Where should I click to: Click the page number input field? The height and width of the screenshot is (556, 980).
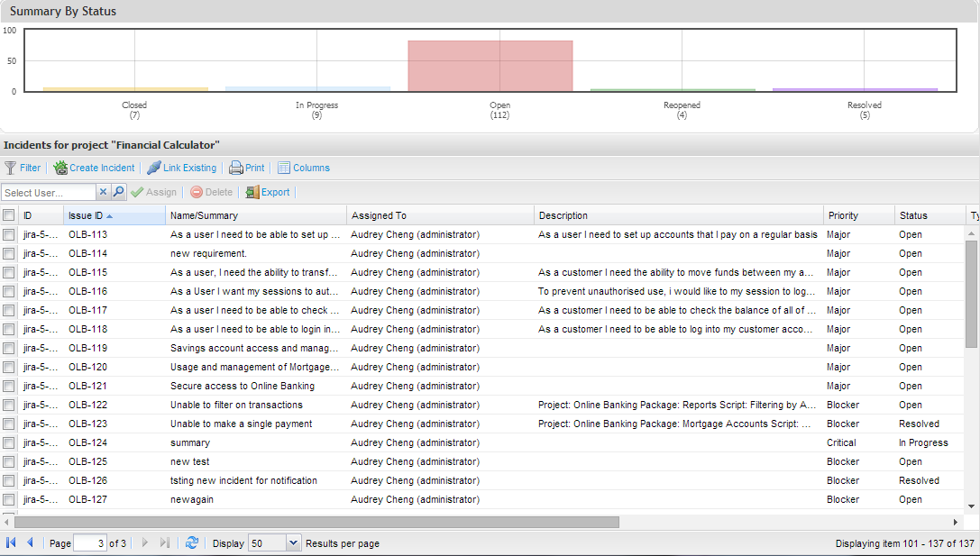click(89, 542)
